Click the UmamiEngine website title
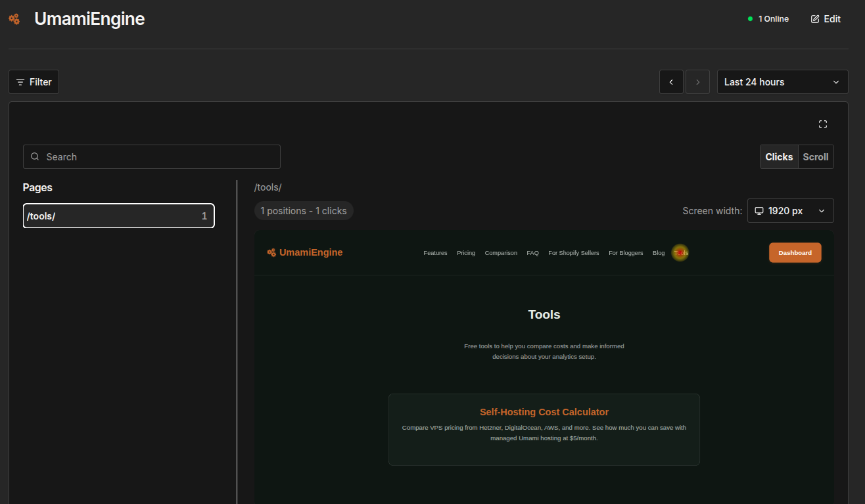 coord(89,19)
